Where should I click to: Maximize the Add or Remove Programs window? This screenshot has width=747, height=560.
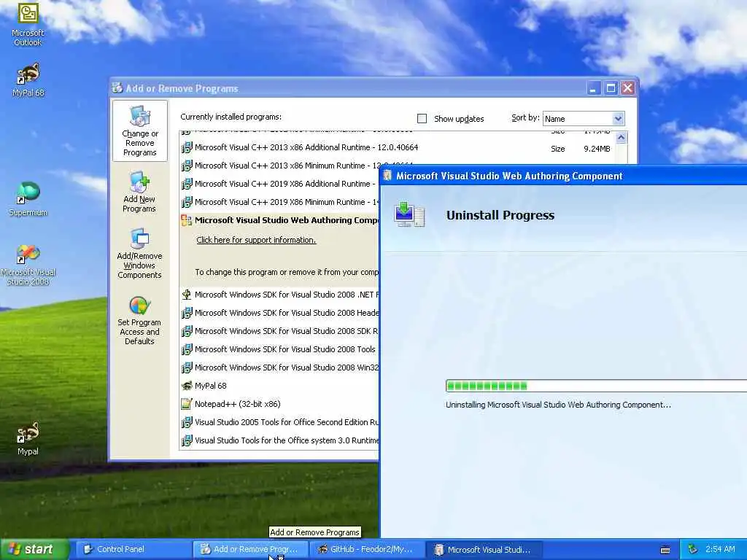point(611,88)
